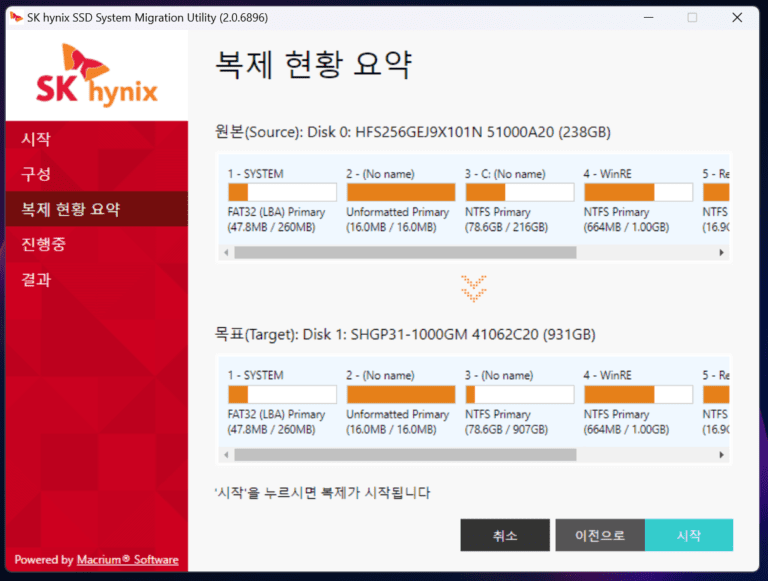The width and height of the screenshot is (768, 581).
Task: Click the source scrollbar left arrow
Action: [226, 252]
